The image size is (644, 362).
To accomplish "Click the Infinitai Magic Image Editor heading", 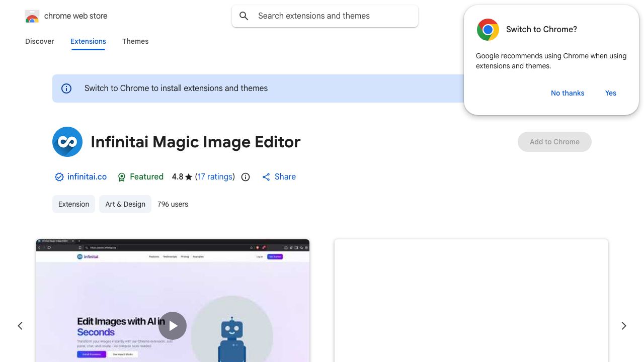I will pos(196,142).
